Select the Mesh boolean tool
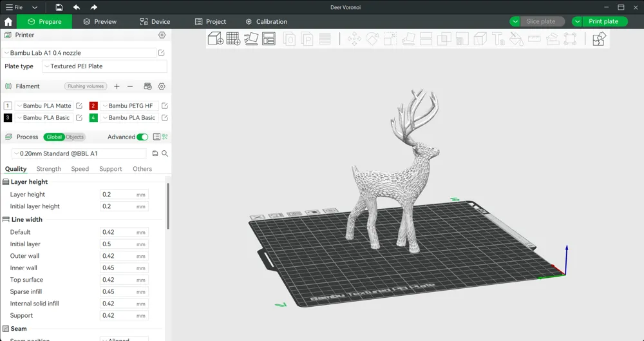 pos(444,39)
